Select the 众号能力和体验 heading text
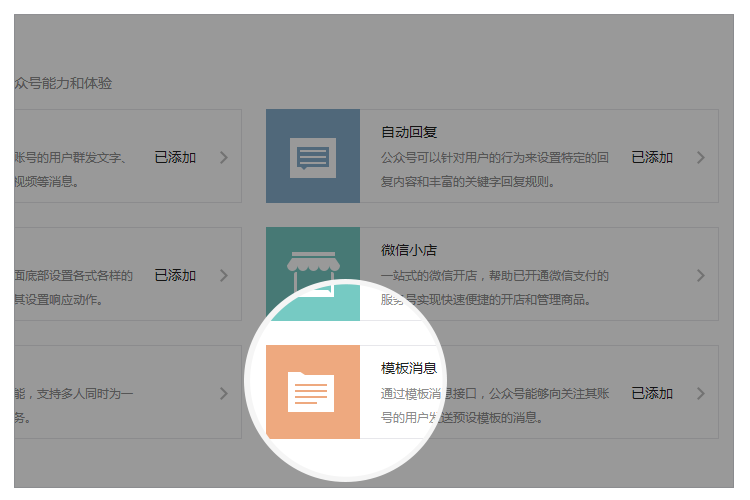 pos(63,83)
